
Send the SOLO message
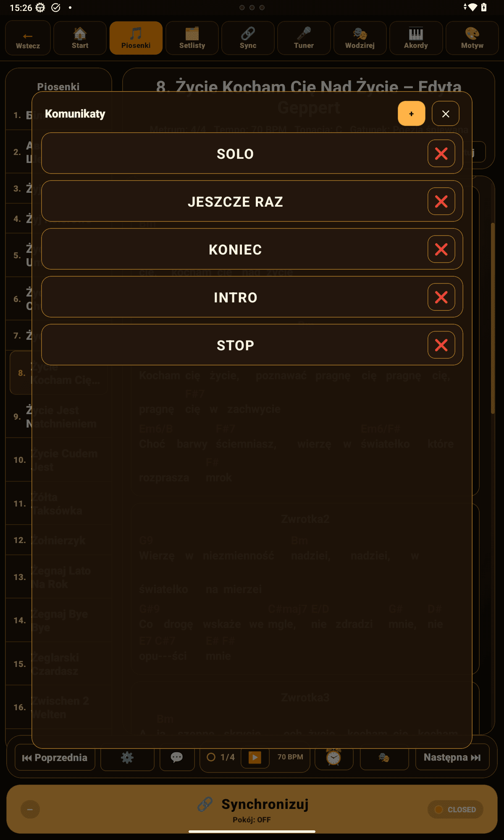[x=235, y=154]
